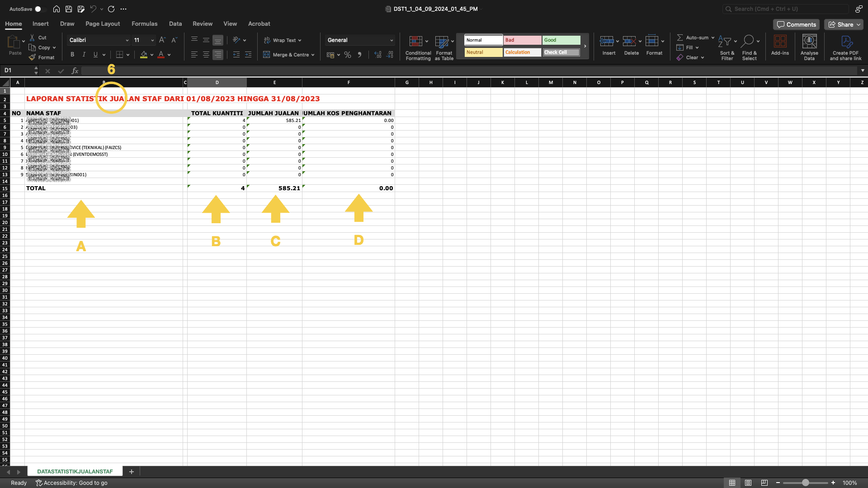Open the Calibri font name dropdown
The width and height of the screenshot is (868, 488).
(127, 40)
